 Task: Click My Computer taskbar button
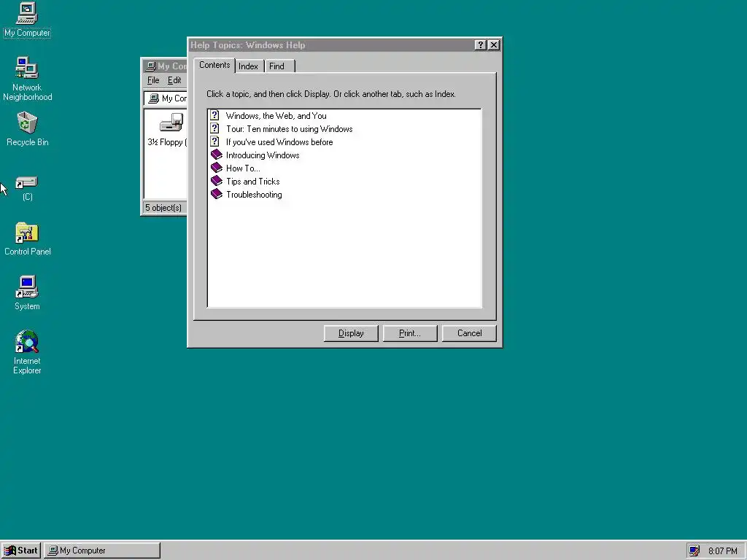pos(102,551)
